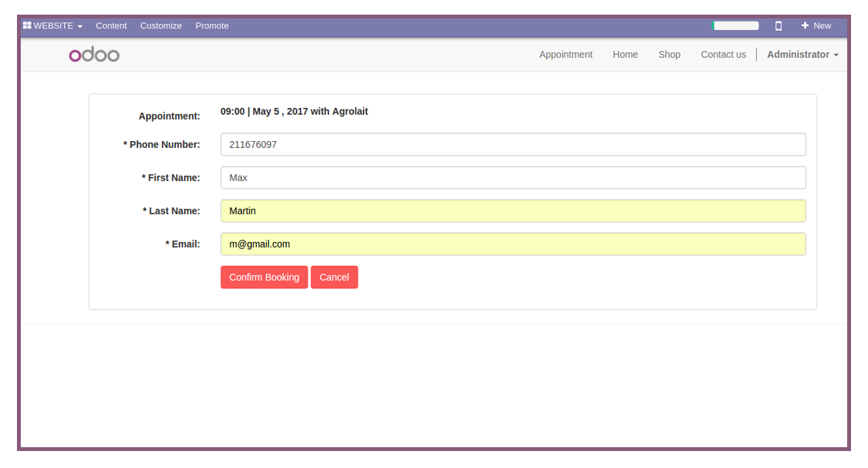Click the appointment time text 09:00 | May 5, 2017
Screen dimensions: 868x468
[294, 111]
